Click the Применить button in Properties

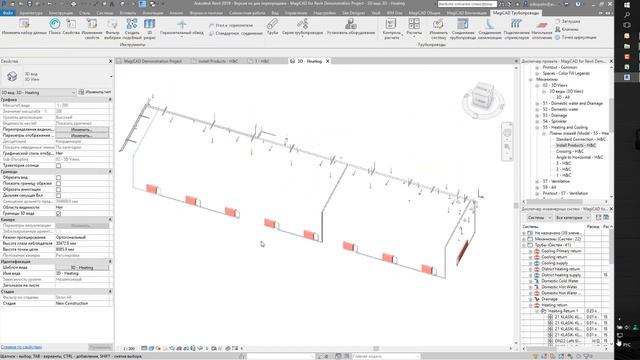100,347
